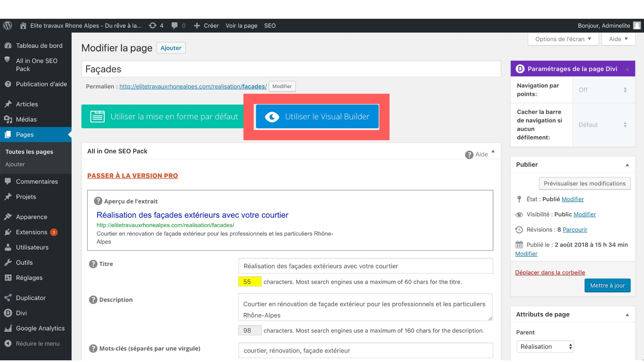Click the Mots-clés input field
Screen dimensions: 644x362
tap(366, 351)
